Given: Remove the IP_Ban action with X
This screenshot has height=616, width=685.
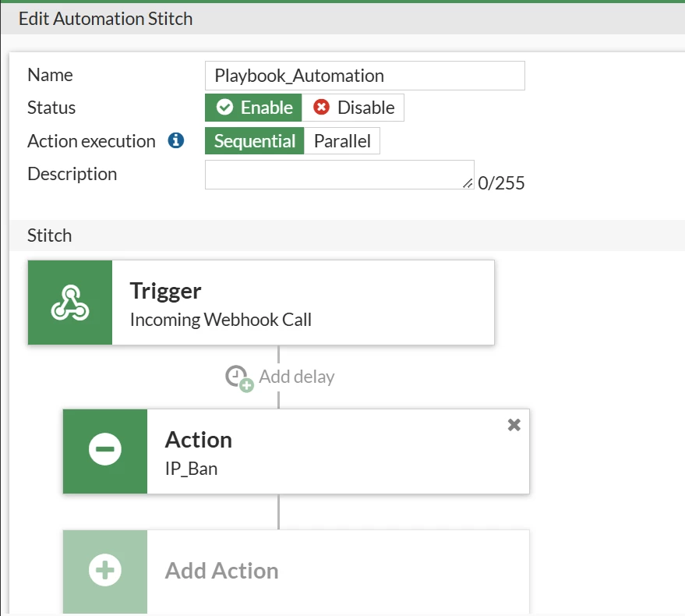Looking at the screenshot, I should [x=514, y=425].
